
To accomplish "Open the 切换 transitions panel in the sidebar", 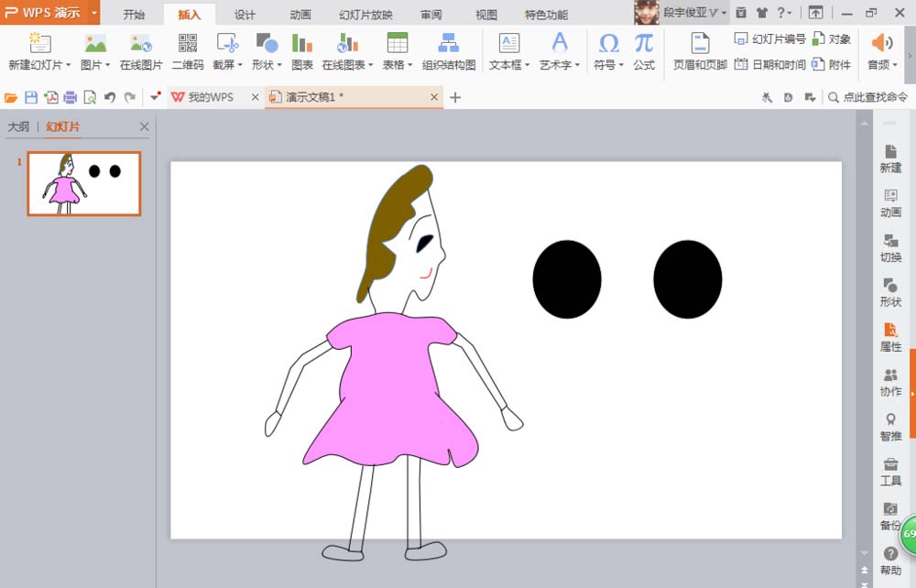I will click(x=889, y=249).
